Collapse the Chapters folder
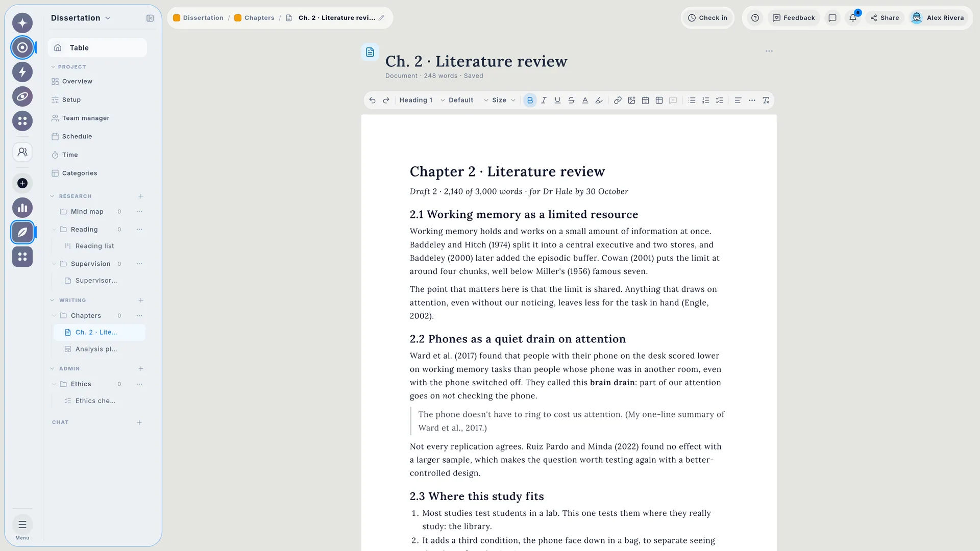 tap(54, 316)
